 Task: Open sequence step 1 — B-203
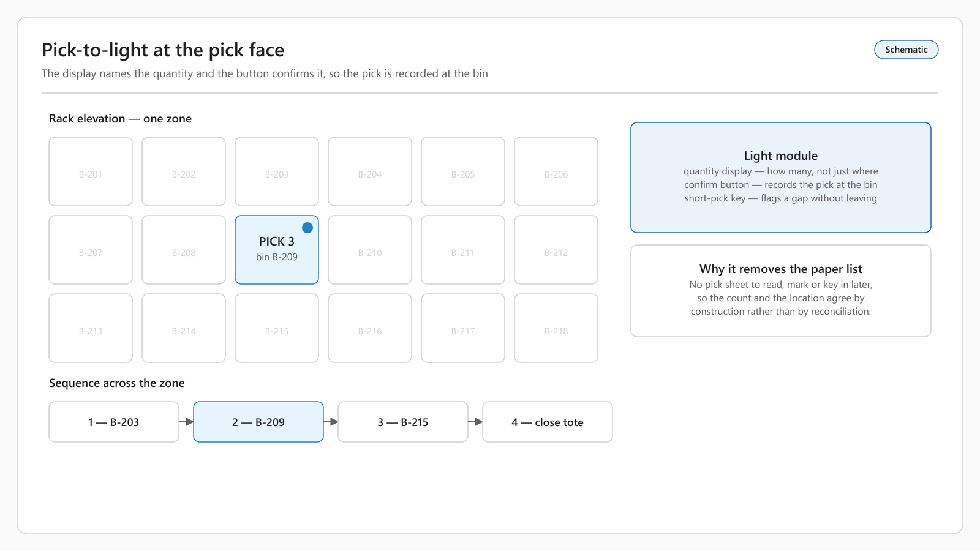(x=114, y=422)
